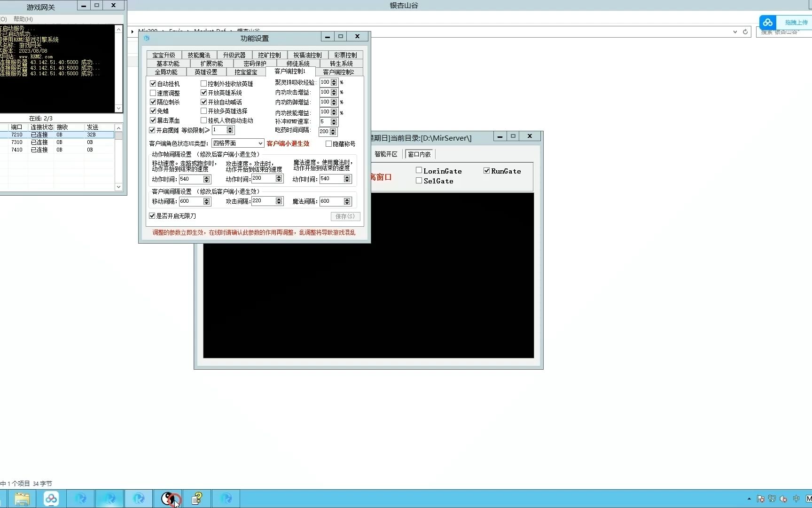Click stepper for 聚灵珠吸收经验 value
812x508 pixels.
click(334, 82)
